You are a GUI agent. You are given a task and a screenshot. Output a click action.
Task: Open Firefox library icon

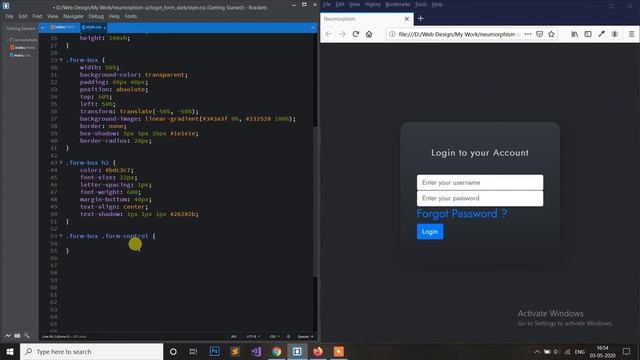(x=574, y=34)
